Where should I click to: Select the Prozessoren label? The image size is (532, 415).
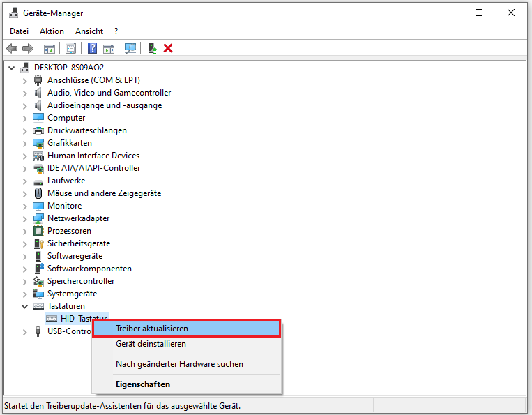(69, 231)
